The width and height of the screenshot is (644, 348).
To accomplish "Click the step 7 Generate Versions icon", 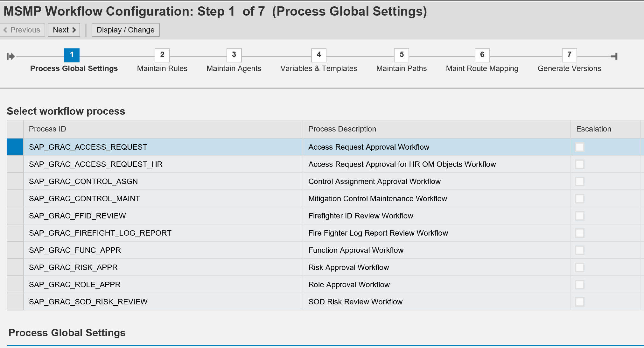I will click(569, 55).
